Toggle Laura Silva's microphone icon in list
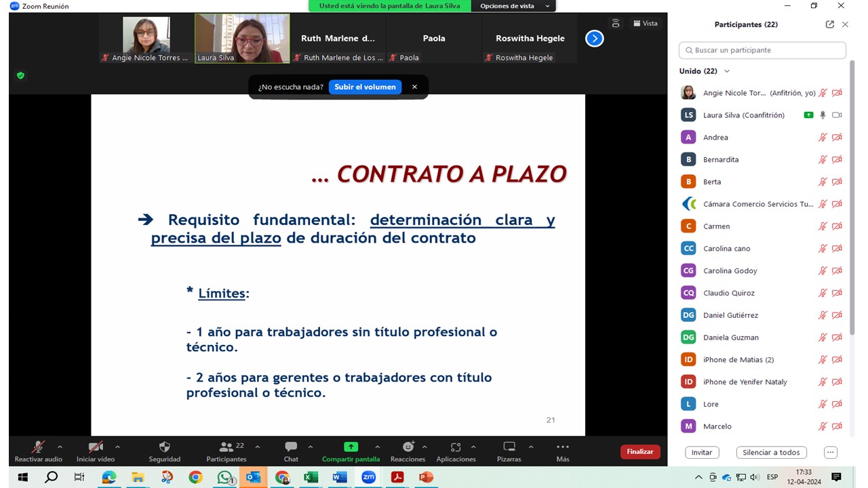Screen dimensions: 868x488 click(x=823, y=115)
